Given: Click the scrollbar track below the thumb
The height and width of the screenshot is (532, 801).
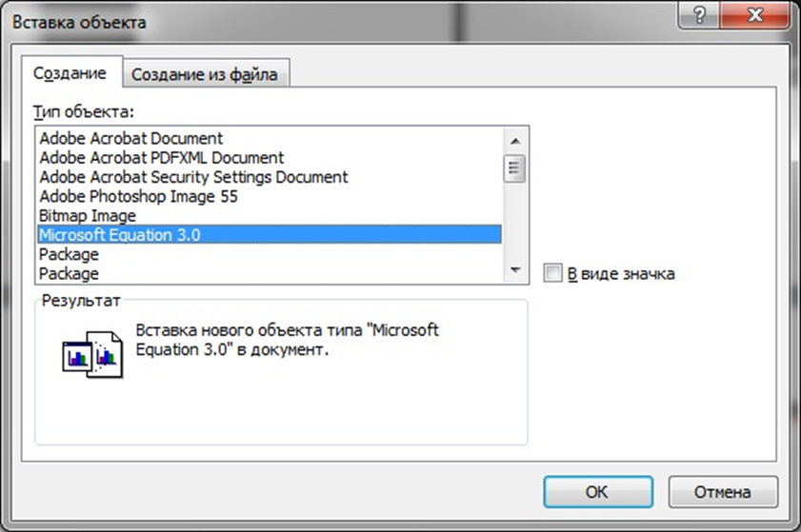Looking at the screenshot, I should pyautogui.click(x=515, y=221).
